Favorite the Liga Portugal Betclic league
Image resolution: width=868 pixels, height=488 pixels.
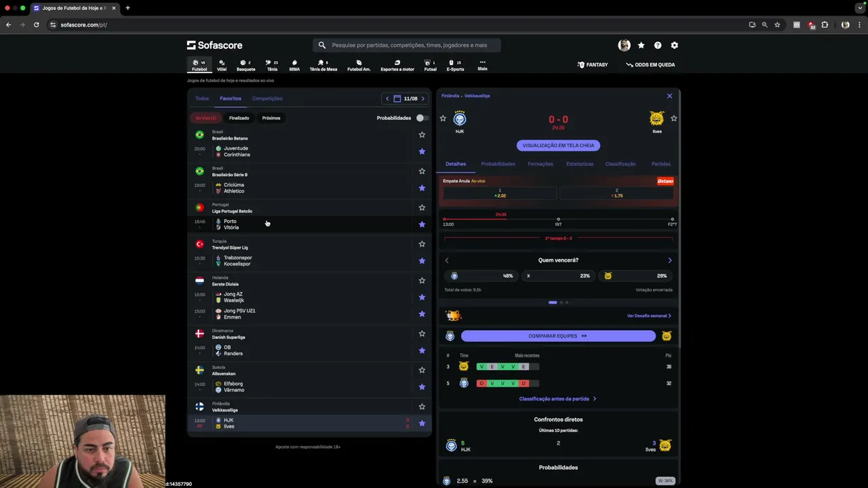click(422, 207)
